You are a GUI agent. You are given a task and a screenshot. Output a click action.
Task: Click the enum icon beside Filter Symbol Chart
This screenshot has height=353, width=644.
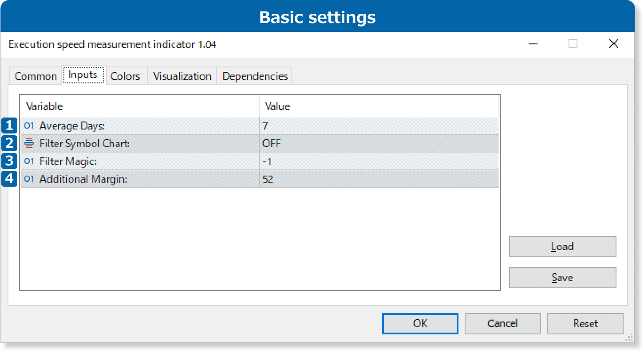point(29,143)
